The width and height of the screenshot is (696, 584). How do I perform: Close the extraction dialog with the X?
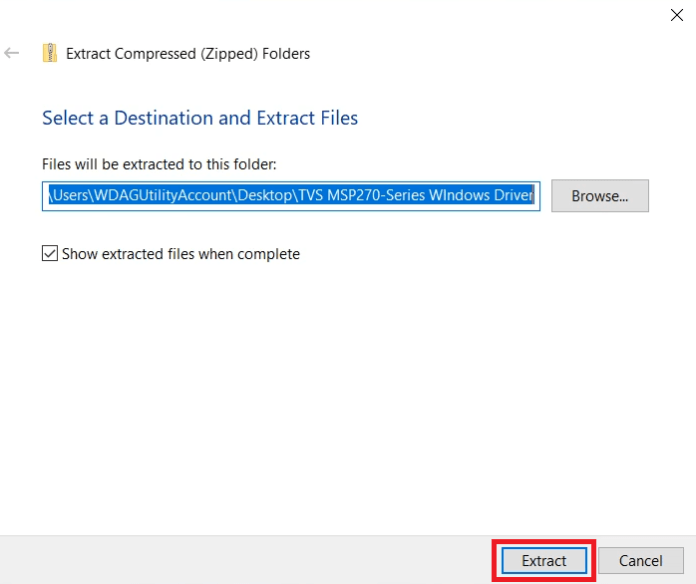pyautogui.click(x=676, y=14)
